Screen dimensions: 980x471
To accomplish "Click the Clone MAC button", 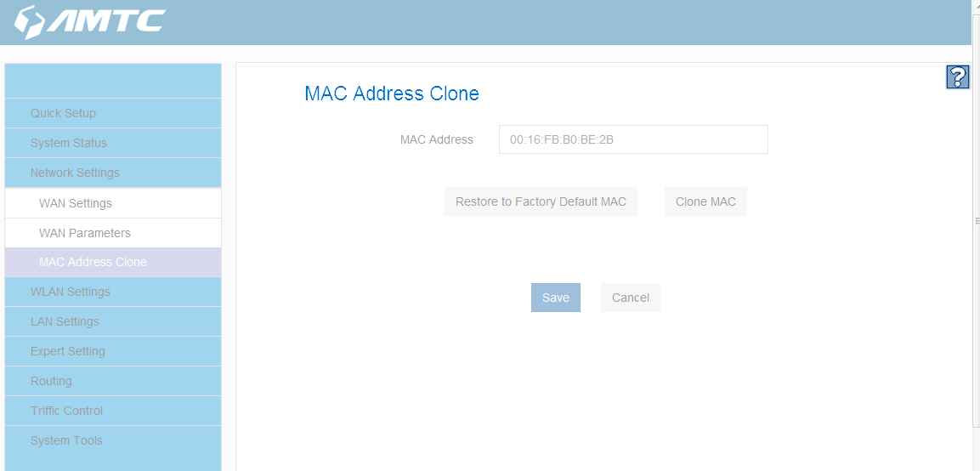I will pos(705,202).
